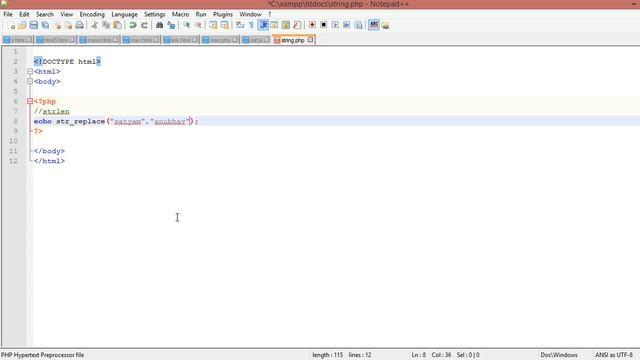Image resolution: width=640 pixels, height=360 pixels.
Task: Open the User Defined Language dialog icon
Action: point(274,25)
